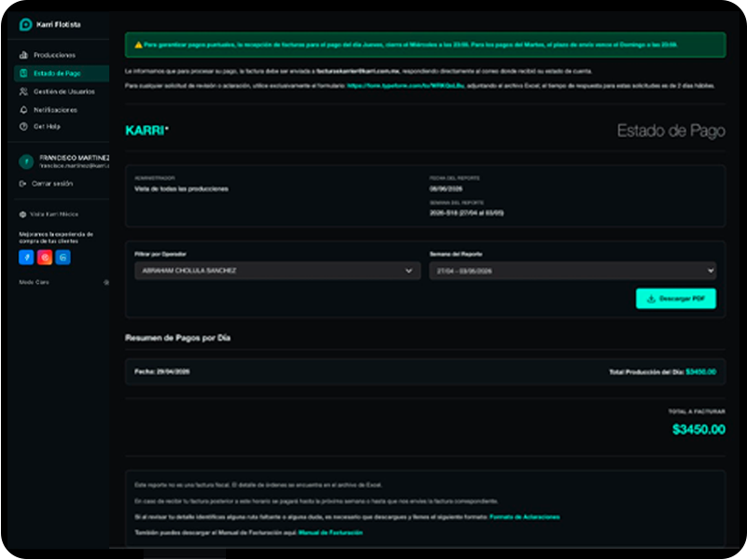Click the Semana del Reporte 2026-S18 value
Image resolution: width=747 pixels, height=560 pixels.
(466, 214)
